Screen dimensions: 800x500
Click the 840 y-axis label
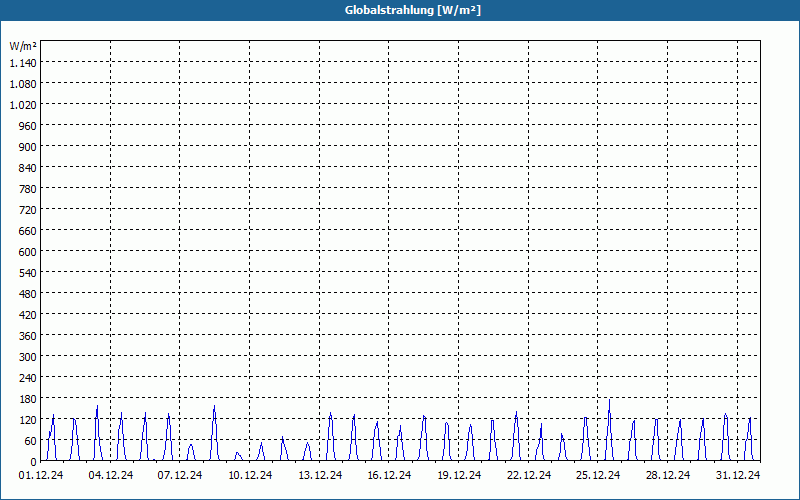28,168
